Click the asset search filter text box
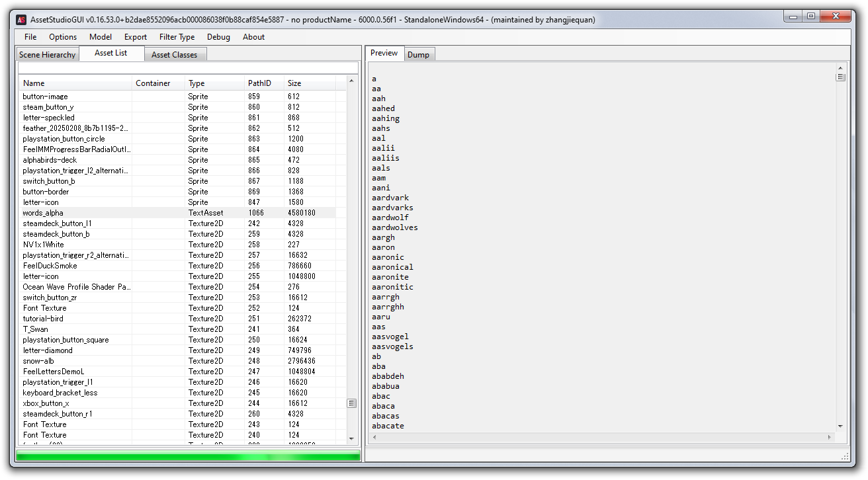Image resolution: width=868 pixels, height=480 pixels. [x=188, y=68]
